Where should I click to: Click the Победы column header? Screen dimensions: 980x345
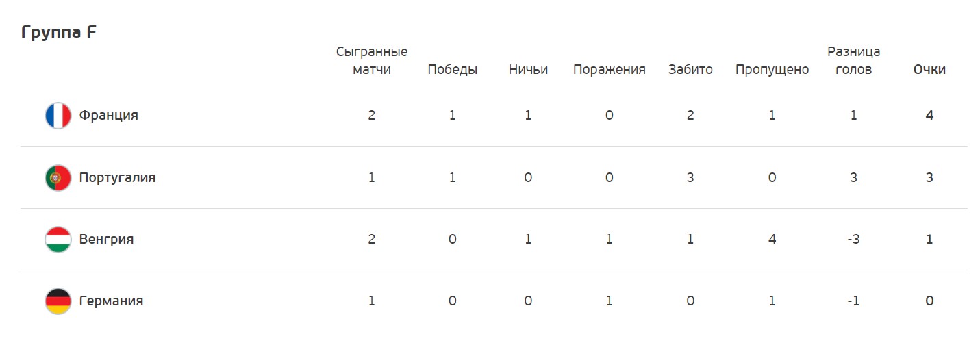click(452, 70)
